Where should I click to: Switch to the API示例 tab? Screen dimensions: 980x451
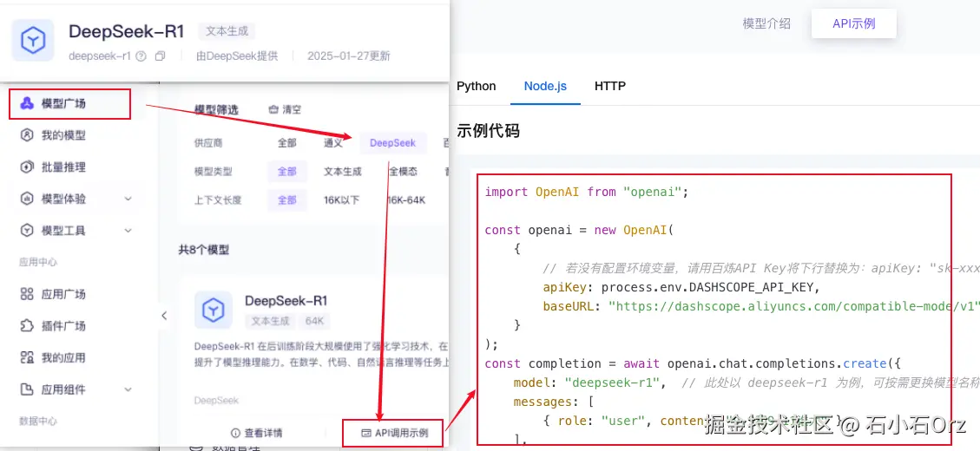(854, 23)
